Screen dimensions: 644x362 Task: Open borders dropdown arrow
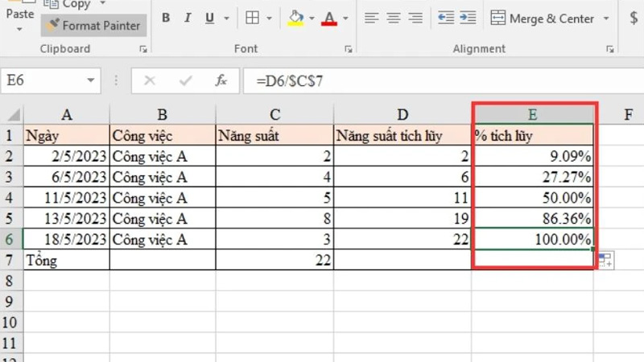pyautogui.click(x=269, y=18)
